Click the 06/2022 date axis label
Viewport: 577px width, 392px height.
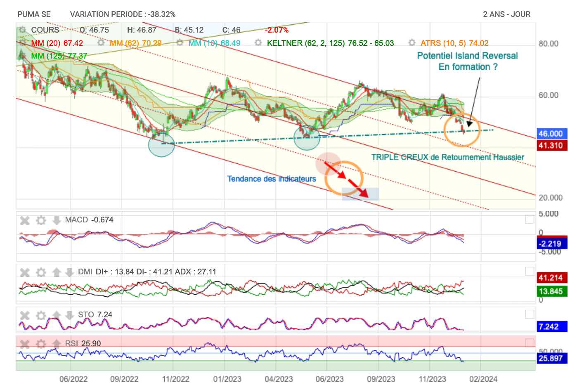73,379
